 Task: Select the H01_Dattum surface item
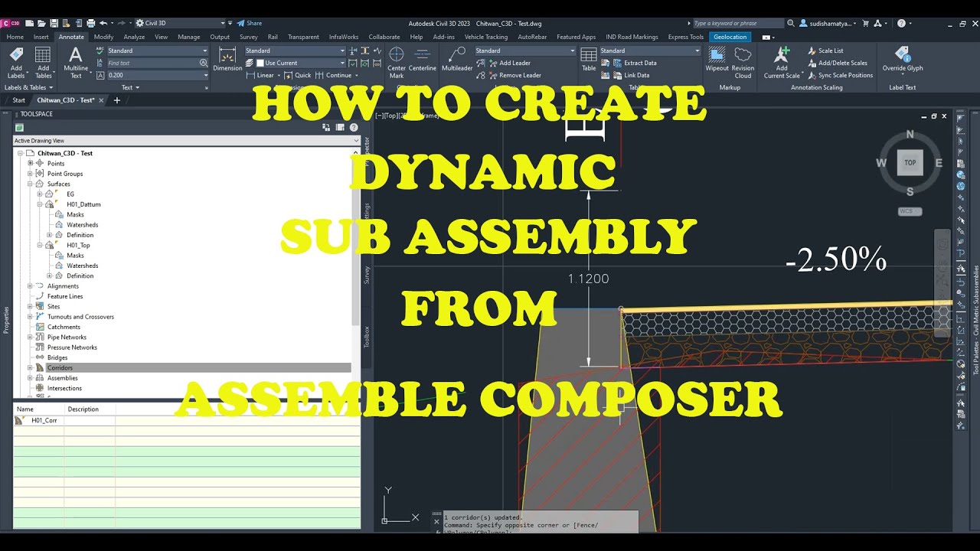click(x=83, y=204)
